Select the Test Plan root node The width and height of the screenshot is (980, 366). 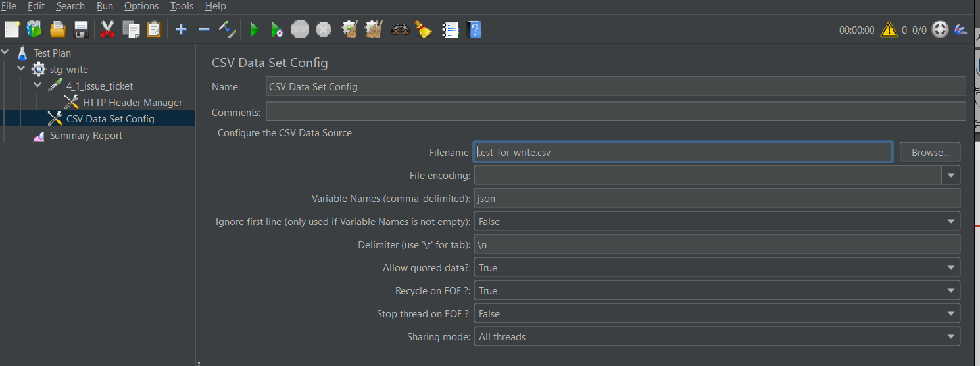pyautogui.click(x=52, y=53)
